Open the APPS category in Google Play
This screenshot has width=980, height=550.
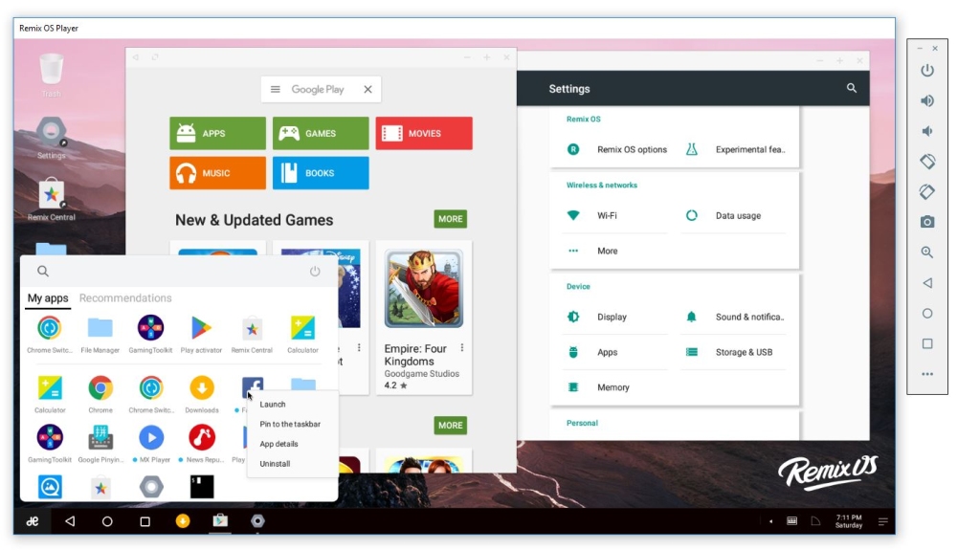click(x=217, y=133)
